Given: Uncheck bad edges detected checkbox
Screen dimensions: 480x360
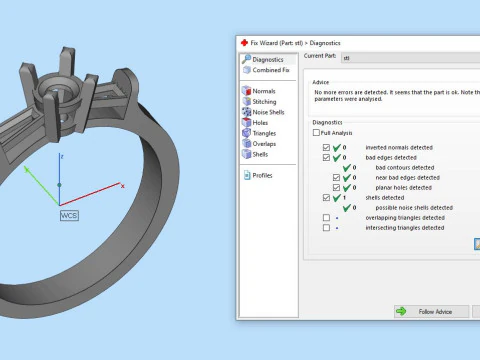Looking at the screenshot, I should (326, 157).
